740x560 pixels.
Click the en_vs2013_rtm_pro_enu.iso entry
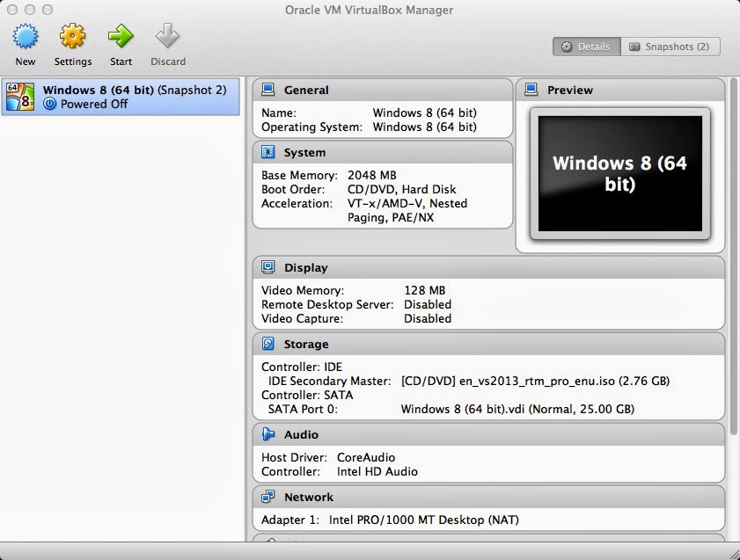535,381
